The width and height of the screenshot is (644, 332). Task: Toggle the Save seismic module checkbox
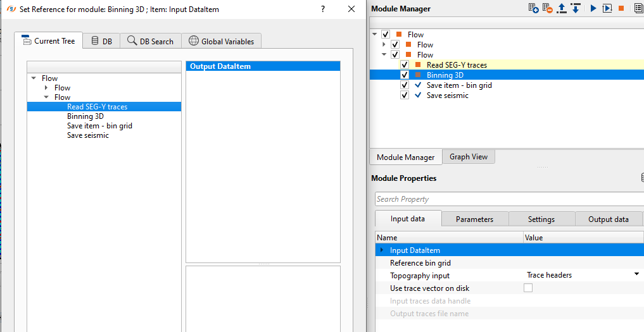[x=405, y=95]
